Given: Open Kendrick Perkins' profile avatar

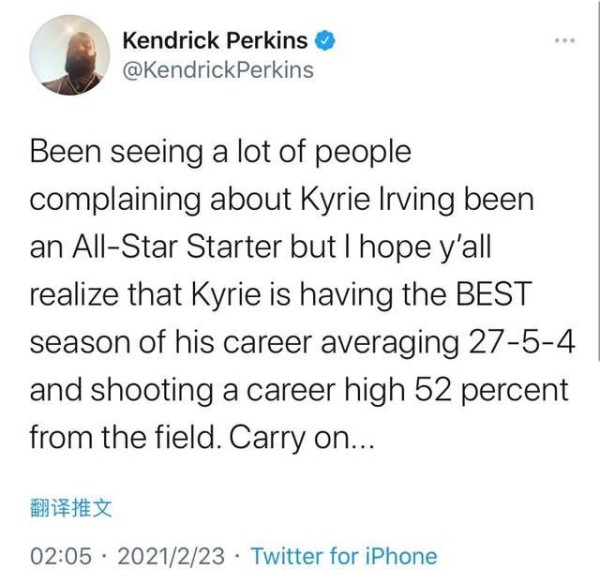Looking at the screenshot, I should (63, 56).
